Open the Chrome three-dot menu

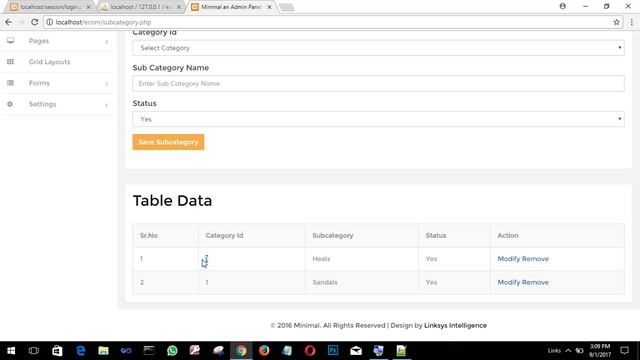coord(631,22)
